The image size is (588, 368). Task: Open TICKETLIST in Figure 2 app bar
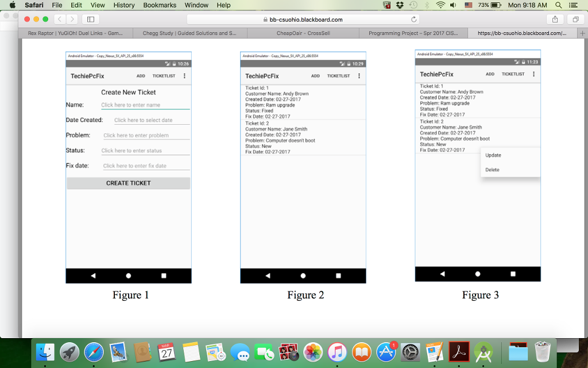pos(339,75)
